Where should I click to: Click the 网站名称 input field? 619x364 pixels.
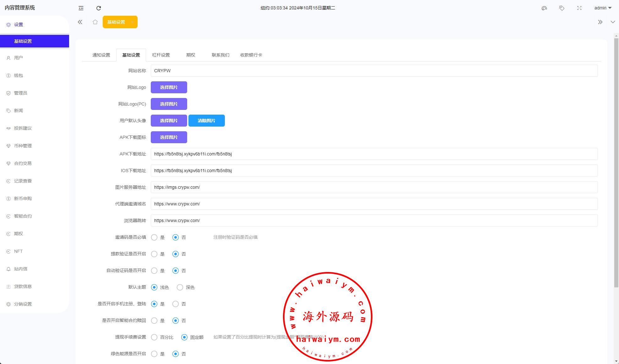[x=374, y=71]
